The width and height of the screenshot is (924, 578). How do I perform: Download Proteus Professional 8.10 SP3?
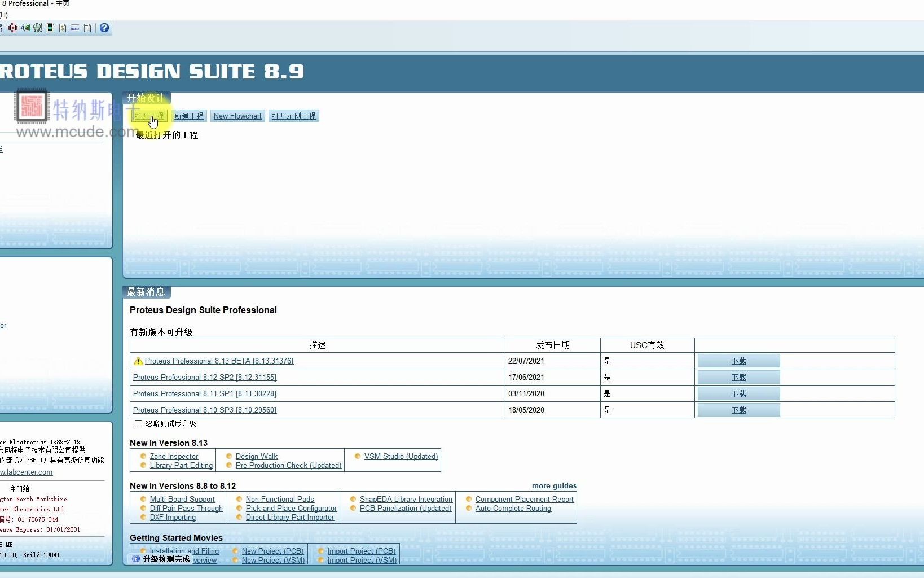(739, 410)
